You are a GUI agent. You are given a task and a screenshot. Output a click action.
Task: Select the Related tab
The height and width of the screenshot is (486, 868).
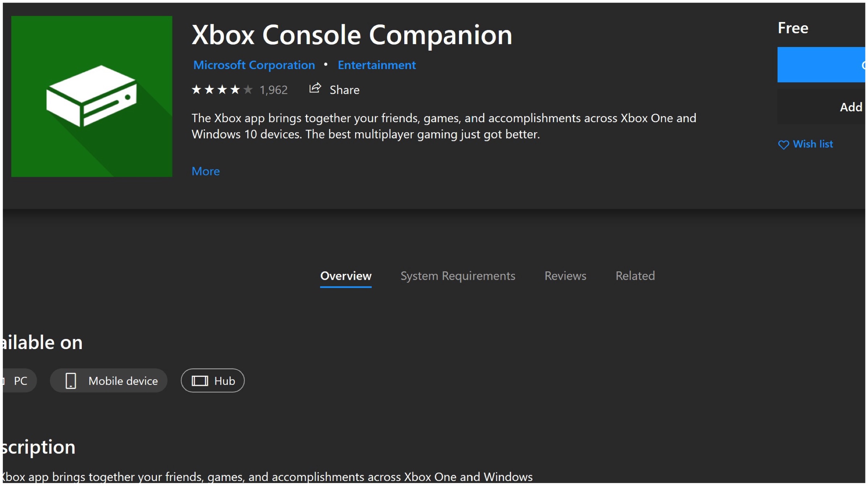tap(635, 276)
